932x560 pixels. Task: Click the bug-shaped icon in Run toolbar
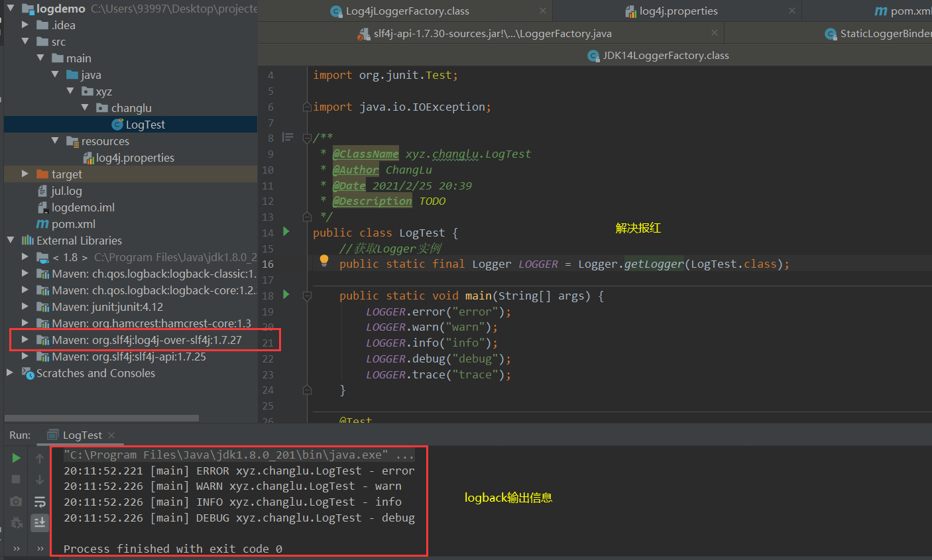(16, 523)
